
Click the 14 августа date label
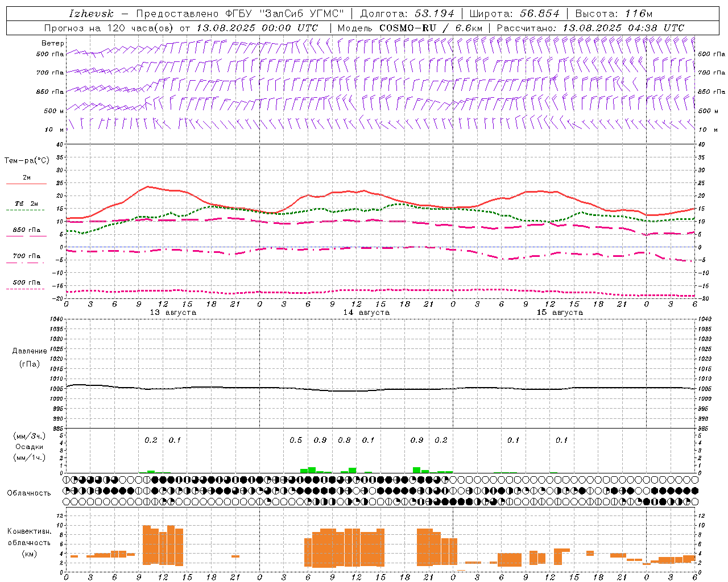[x=366, y=313]
